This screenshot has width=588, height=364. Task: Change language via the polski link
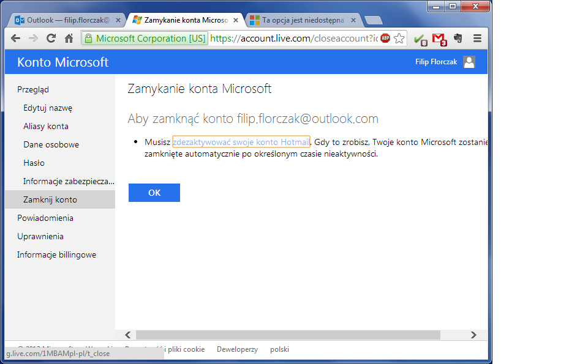(279, 349)
